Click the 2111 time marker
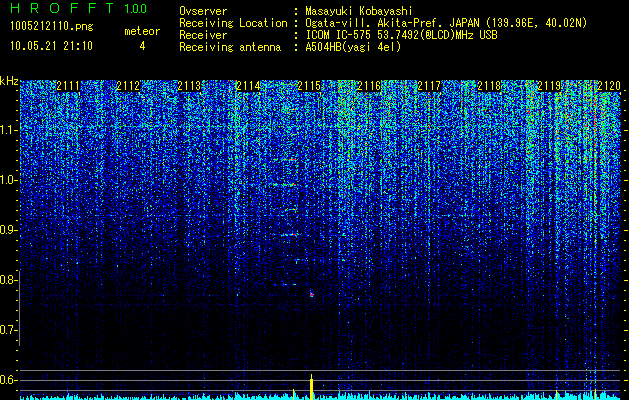The width and height of the screenshot is (629, 400). [68, 86]
